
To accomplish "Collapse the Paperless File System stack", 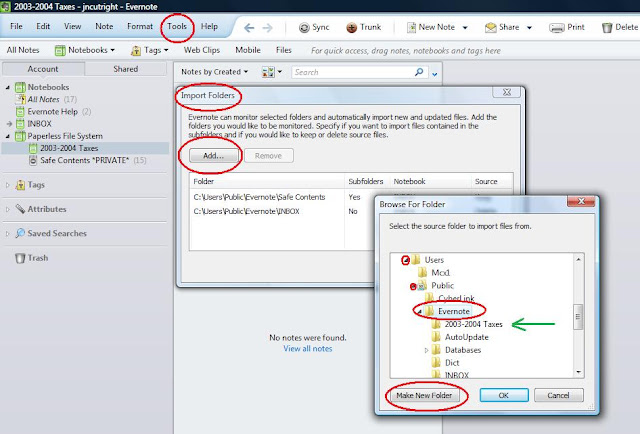I will click(x=8, y=136).
